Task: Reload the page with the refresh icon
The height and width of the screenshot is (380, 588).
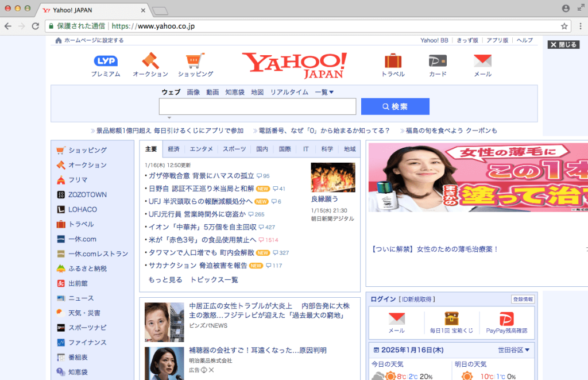Action: (35, 26)
